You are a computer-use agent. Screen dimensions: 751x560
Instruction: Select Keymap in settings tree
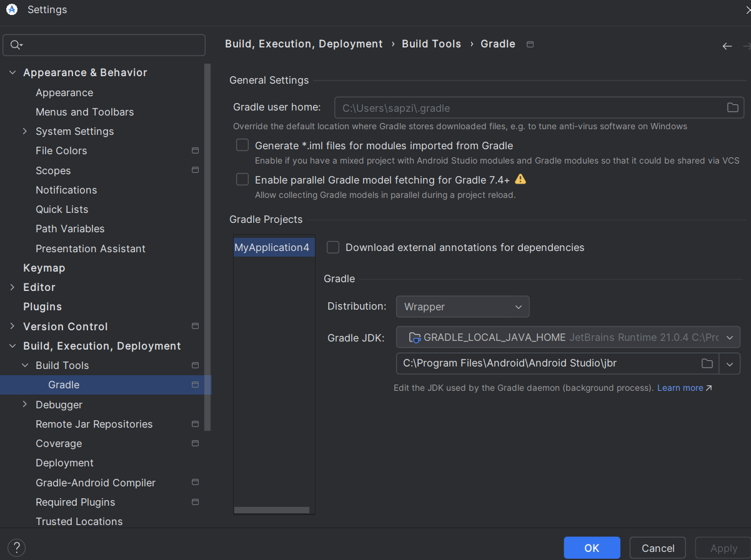pyautogui.click(x=44, y=268)
